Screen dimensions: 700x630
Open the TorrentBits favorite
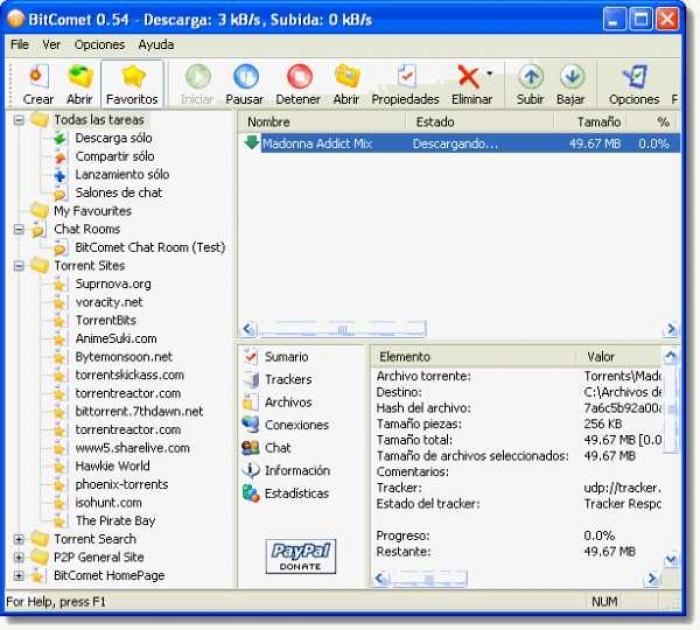(x=106, y=320)
